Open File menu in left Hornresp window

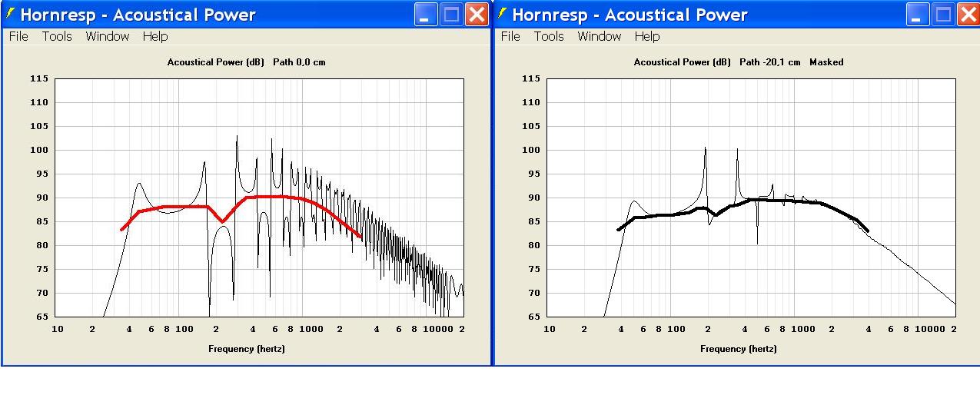click(18, 36)
